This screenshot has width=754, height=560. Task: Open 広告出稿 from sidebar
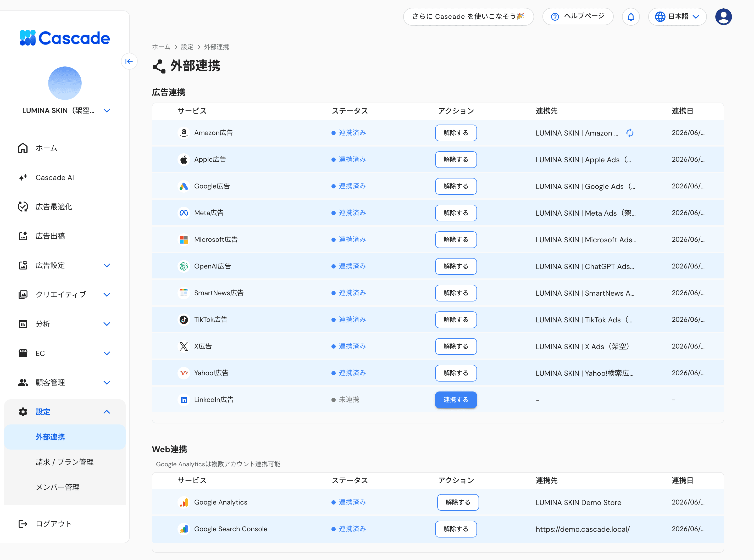click(x=65, y=236)
